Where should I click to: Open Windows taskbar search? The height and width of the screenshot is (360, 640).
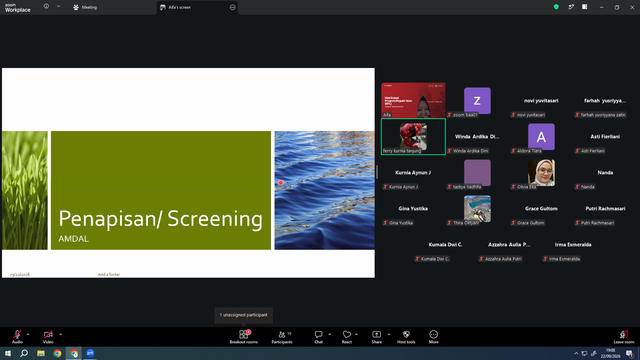tap(24, 353)
